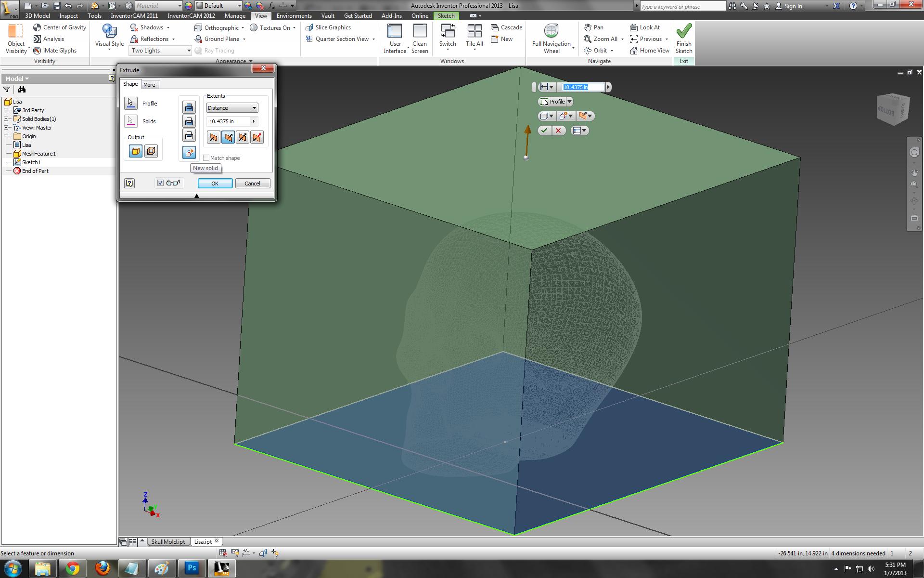The width and height of the screenshot is (924, 578).
Task: Open Photoshop from the Windows taskbar
Action: 192,568
